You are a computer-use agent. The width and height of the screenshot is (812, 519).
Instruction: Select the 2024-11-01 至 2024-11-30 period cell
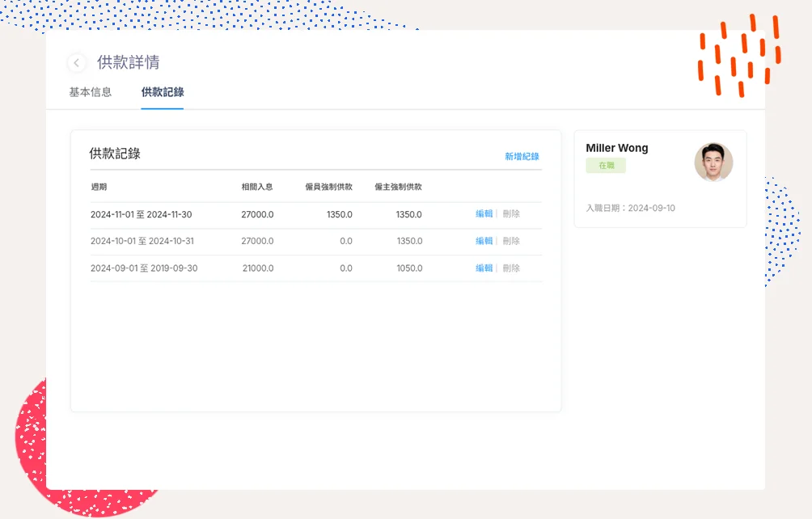point(141,214)
